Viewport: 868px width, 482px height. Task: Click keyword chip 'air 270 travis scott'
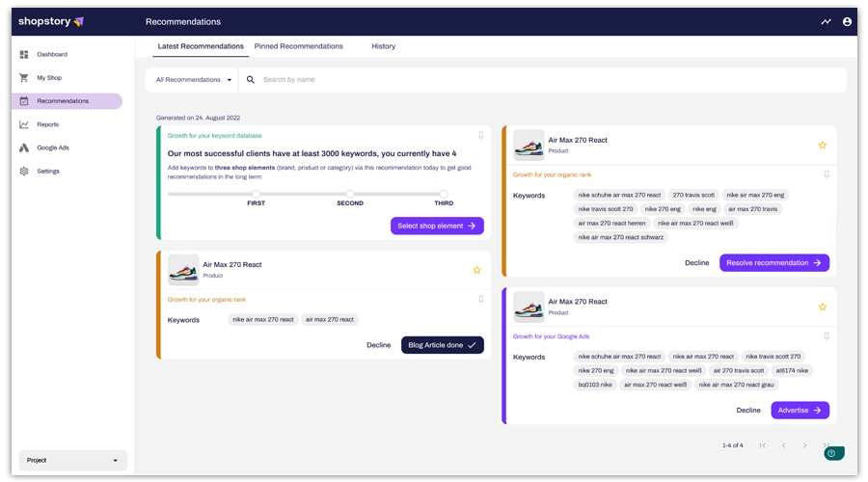pos(739,371)
